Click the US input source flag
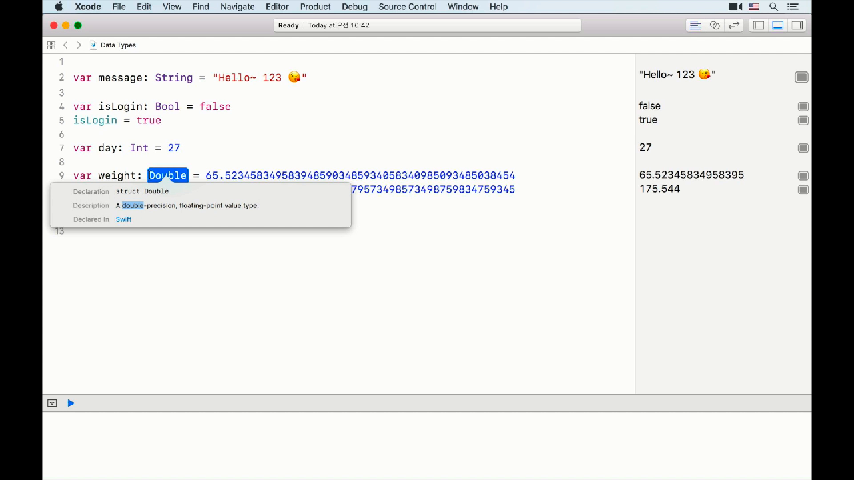This screenshot has height=480, width=854. [x=754, y=7]
